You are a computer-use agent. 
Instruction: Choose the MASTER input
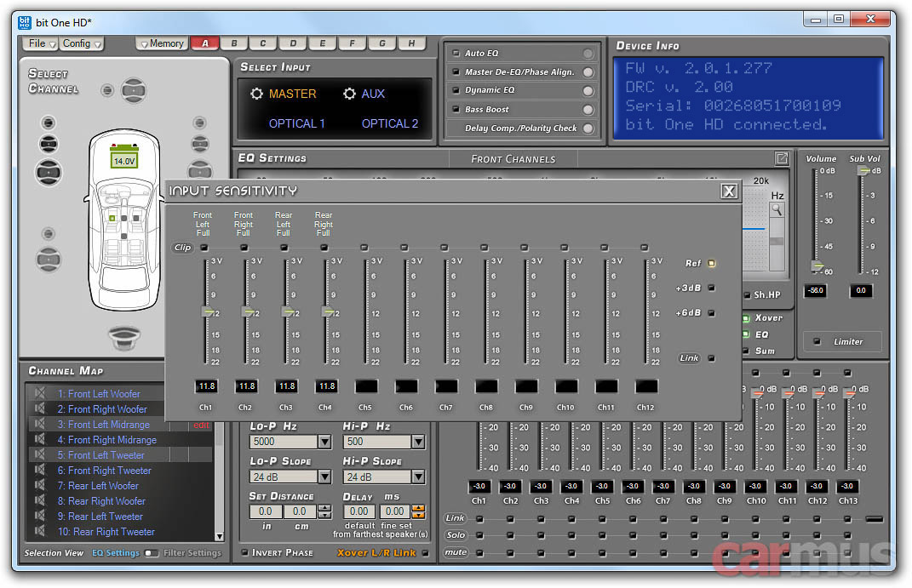tap(292, 94)
